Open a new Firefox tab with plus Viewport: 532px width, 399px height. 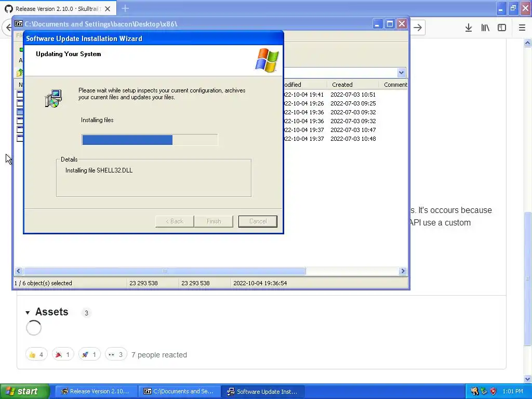point(125,8)
